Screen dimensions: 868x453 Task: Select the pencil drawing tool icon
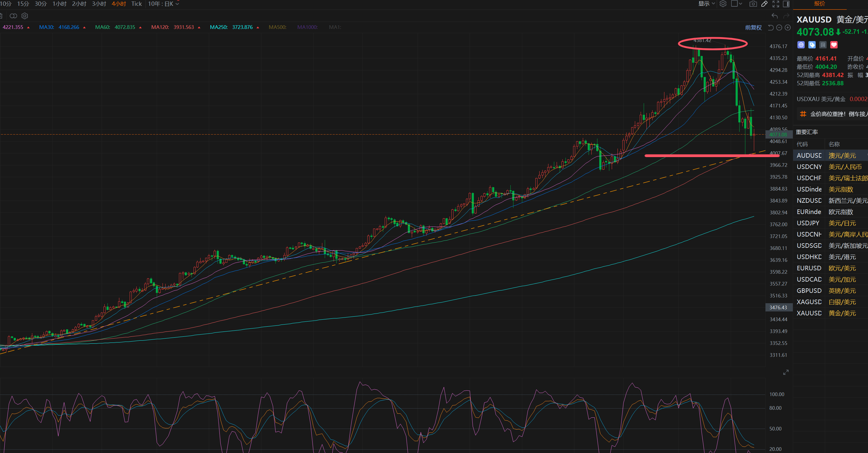click(765, 4)
